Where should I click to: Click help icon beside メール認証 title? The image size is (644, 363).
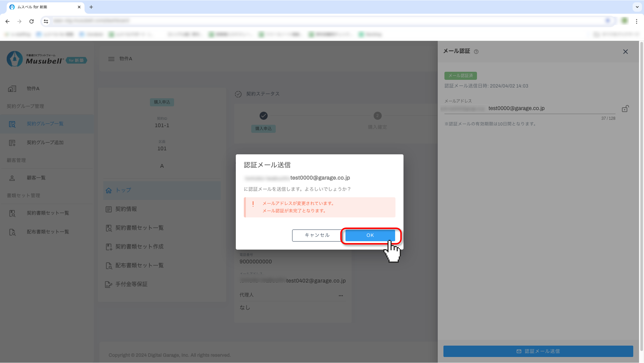tap(476, 52)
